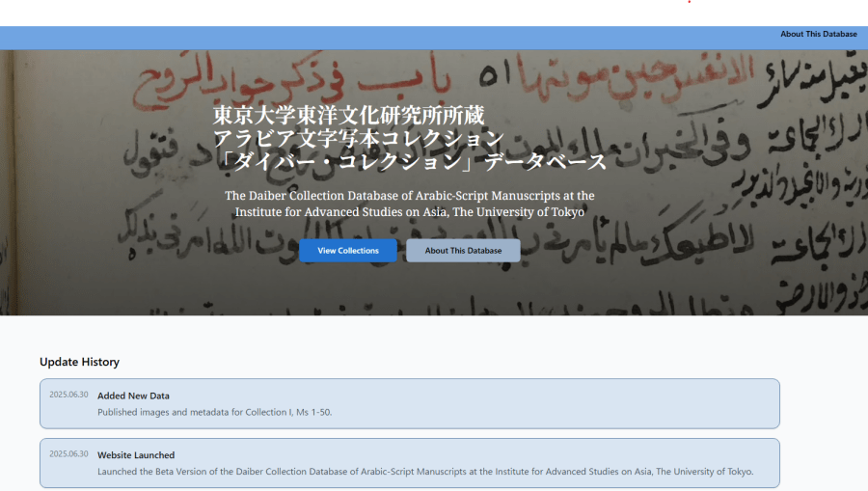Open the Website Launched update card
Image resolution: width=868 pixels, height=491 pixels.
click(410, 463)
